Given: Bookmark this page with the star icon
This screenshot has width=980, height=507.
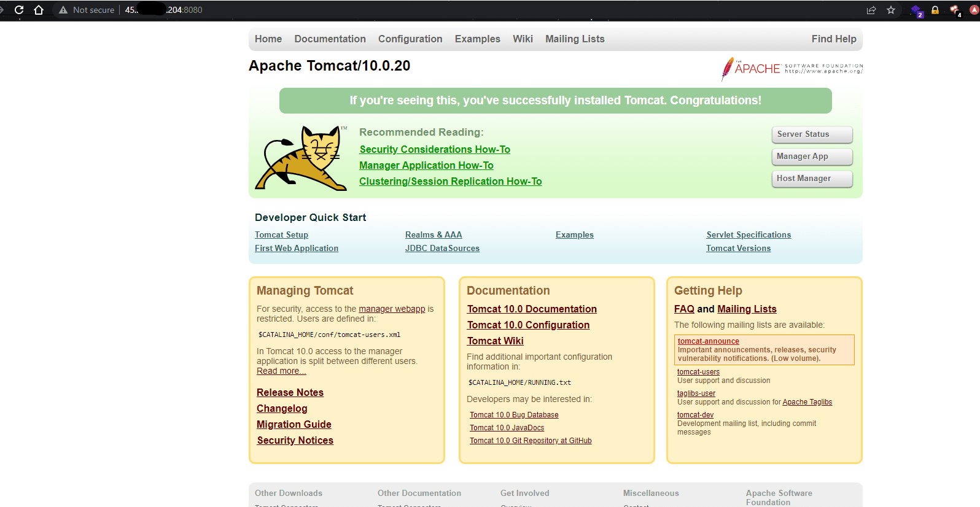Looking at the screenshot, I should pyautogui.click(x=891, y=10).
